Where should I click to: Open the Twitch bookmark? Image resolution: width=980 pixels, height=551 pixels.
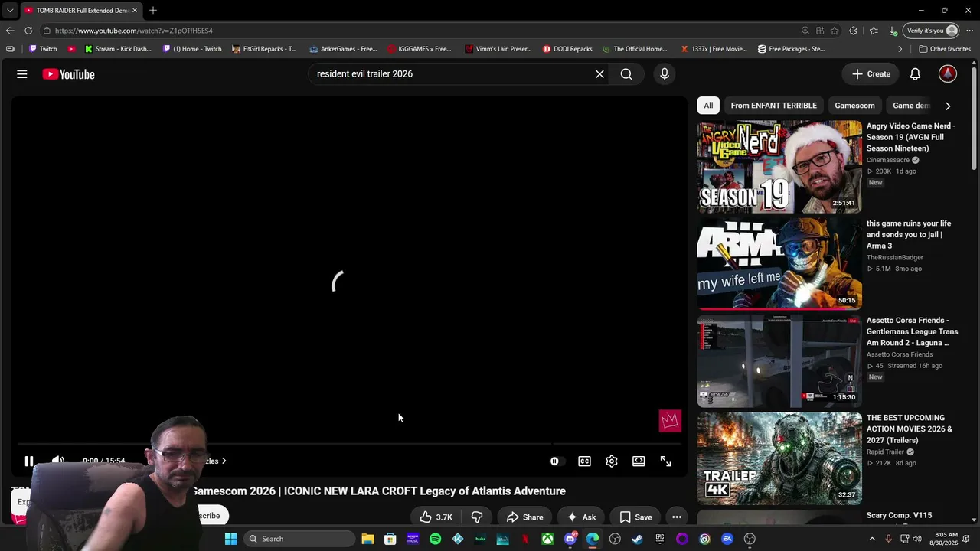click(43, 49)
